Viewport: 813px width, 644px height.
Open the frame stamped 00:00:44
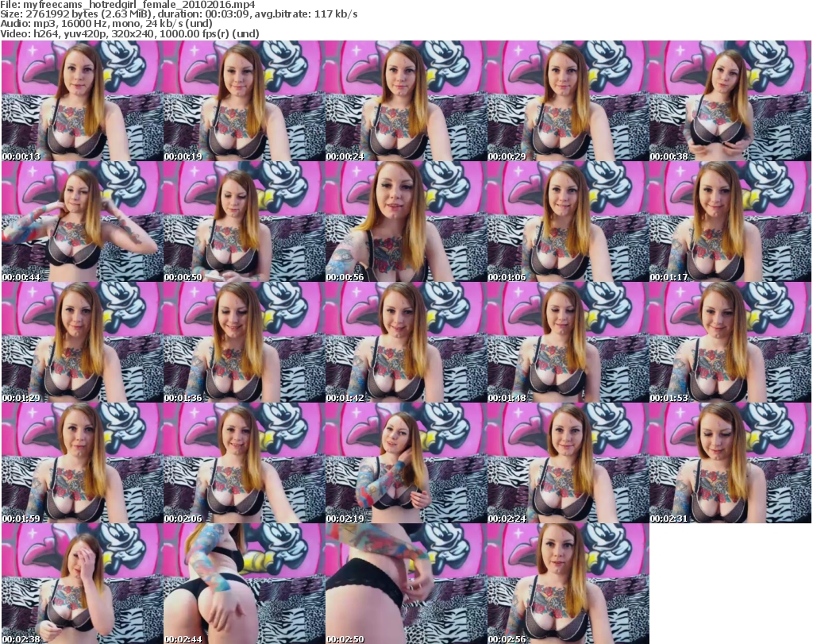pos(82,222)
